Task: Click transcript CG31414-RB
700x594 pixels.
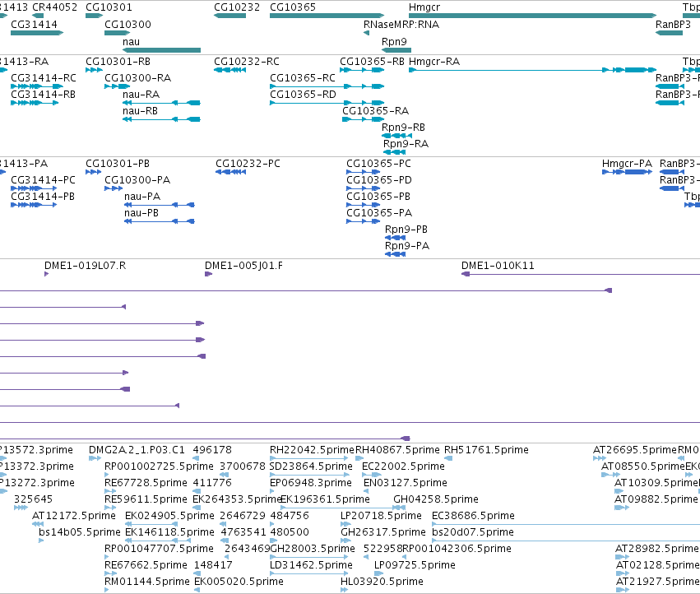Action: click(43, 95)
